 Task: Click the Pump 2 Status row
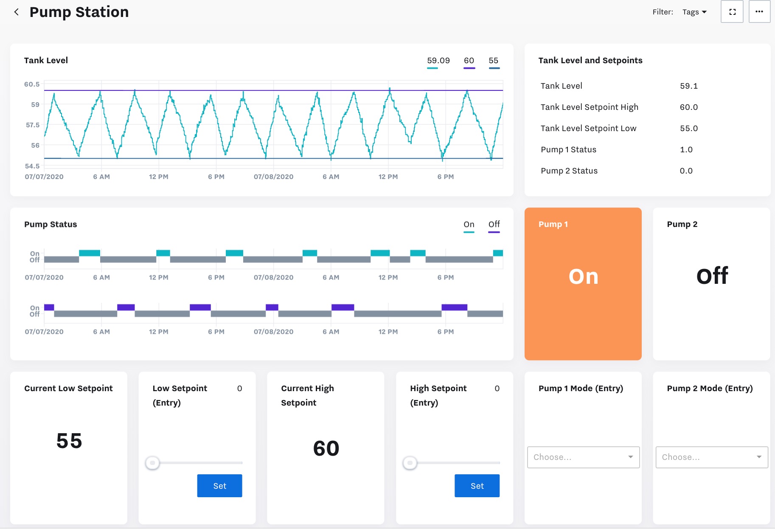pyautogui.click(x=647, y=171)
